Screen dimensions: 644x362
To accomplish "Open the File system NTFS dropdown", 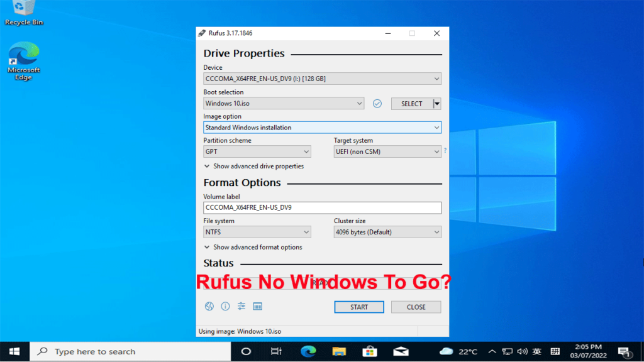I will click(x=257, y=233).
